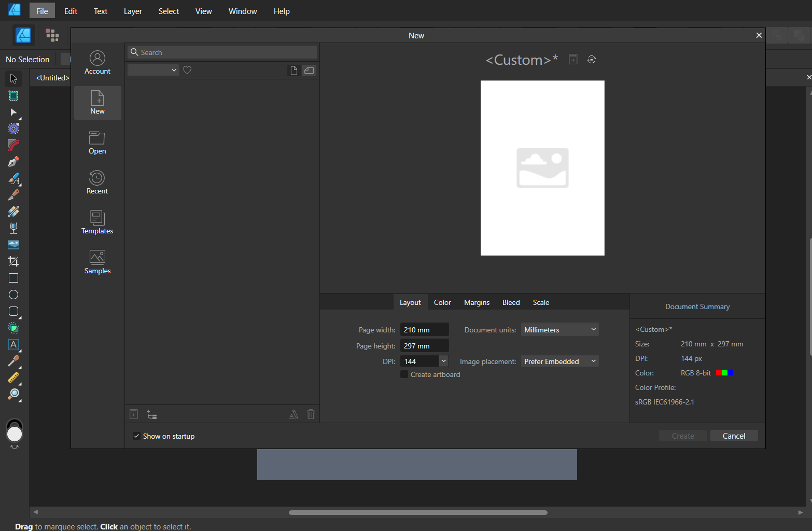
Task: Click the document preview thumbnail
Action: pyautogui.click(x=542, y=168)
